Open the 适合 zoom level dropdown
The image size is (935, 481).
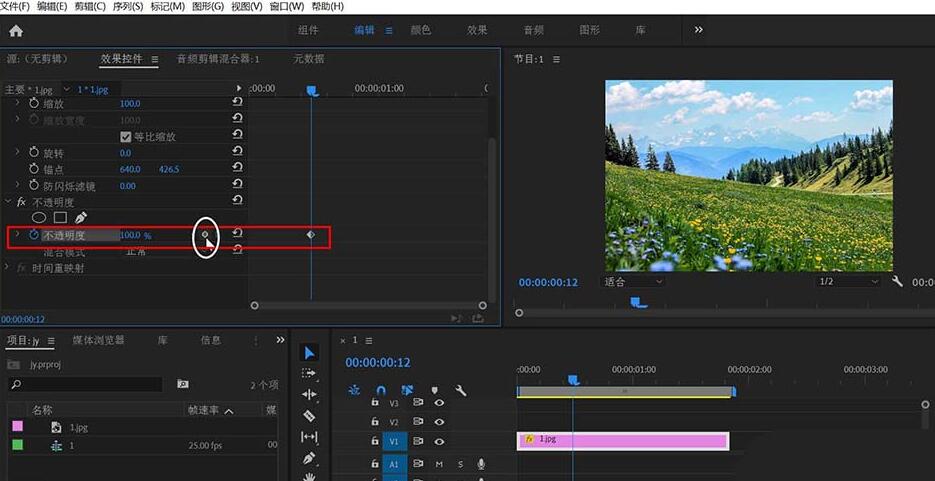pyautogui.click(x=633, y=281)
